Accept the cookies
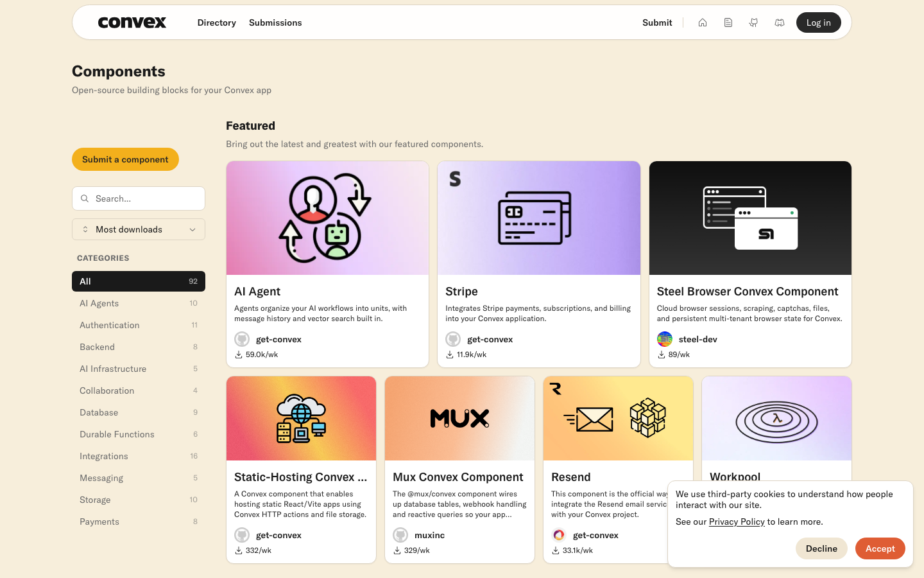This screenshot has height=578, width=924. point(880,548)
